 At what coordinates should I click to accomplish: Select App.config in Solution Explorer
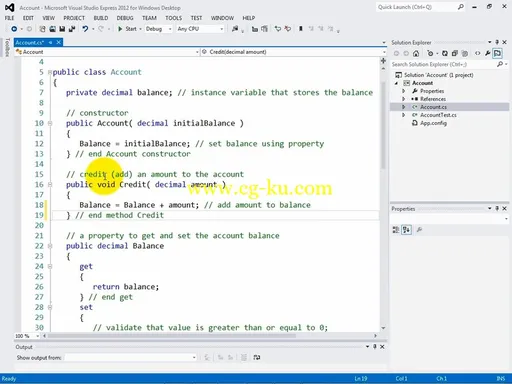[x=433, y=123]
